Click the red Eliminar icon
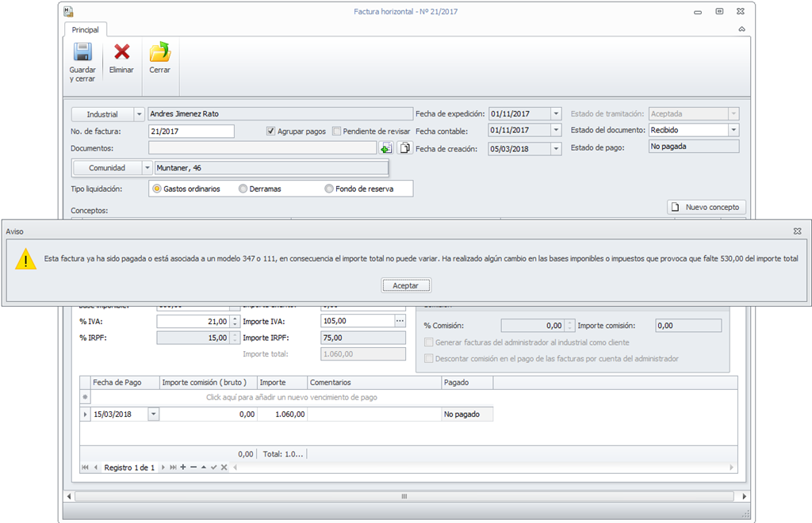The width and height of the screenshot is (812, 523). [x=121, y=53]
